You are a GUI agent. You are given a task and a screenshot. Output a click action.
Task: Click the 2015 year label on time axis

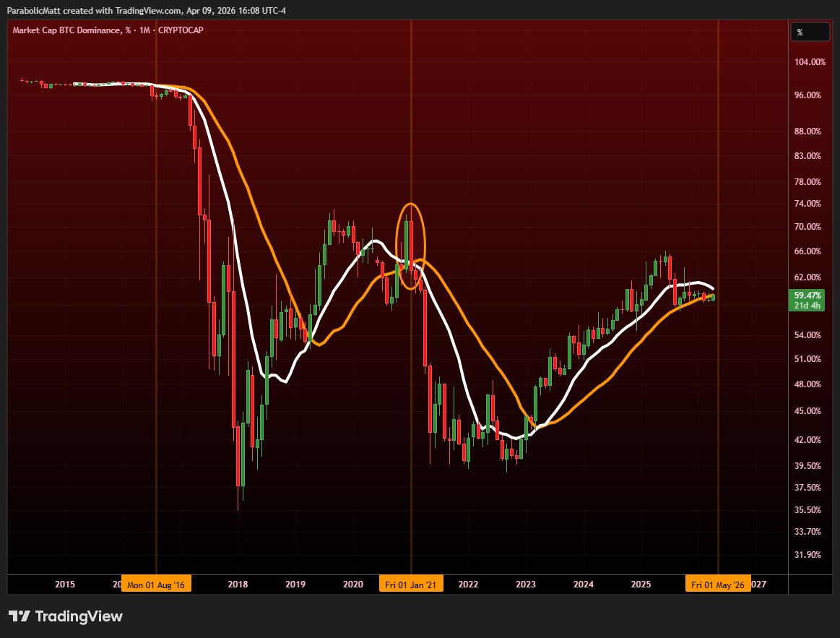[65, 585]
